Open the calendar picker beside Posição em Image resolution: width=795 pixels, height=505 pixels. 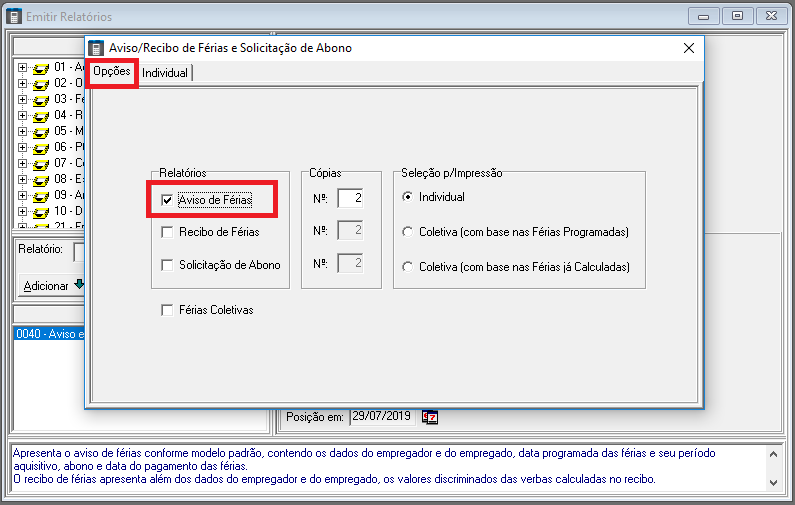(x=430, y=417)
